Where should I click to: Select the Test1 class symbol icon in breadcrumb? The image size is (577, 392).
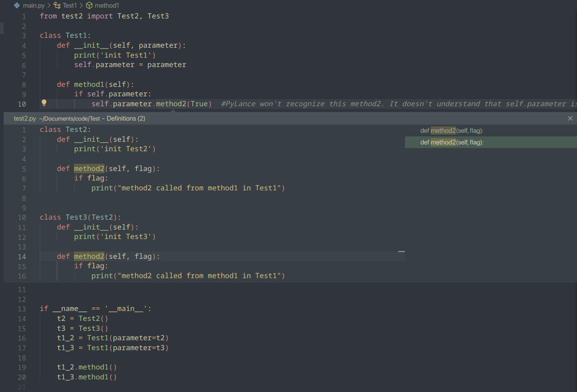[57, 5]
